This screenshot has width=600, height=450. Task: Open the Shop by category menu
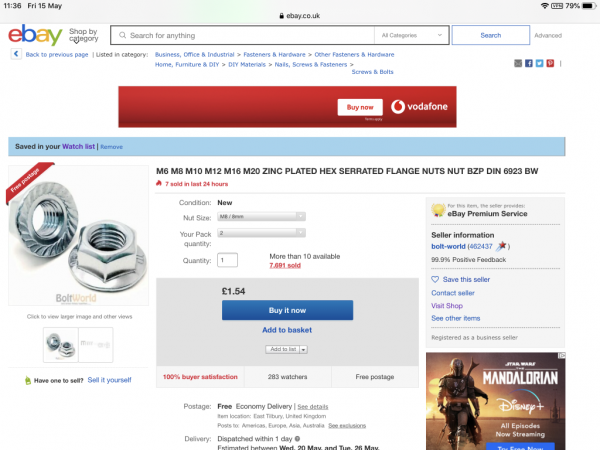[83, 35]
